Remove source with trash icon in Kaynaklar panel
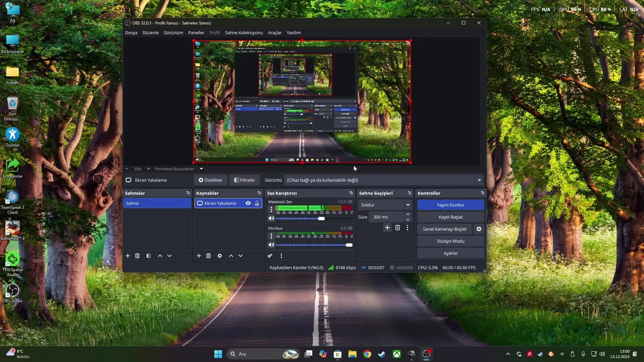 208,256
